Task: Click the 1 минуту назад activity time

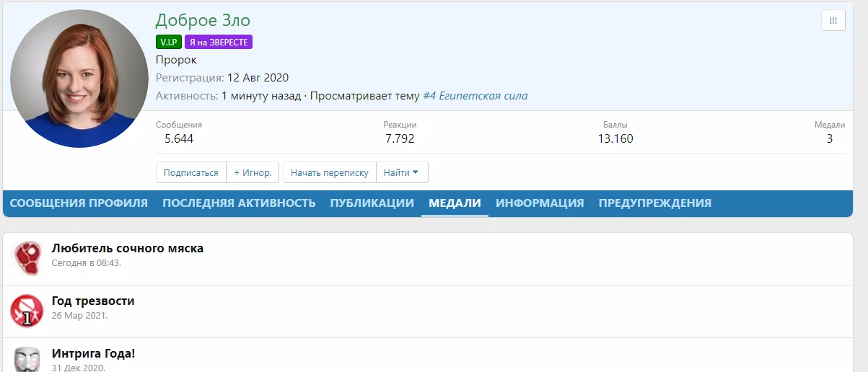Action: (261, 96)
